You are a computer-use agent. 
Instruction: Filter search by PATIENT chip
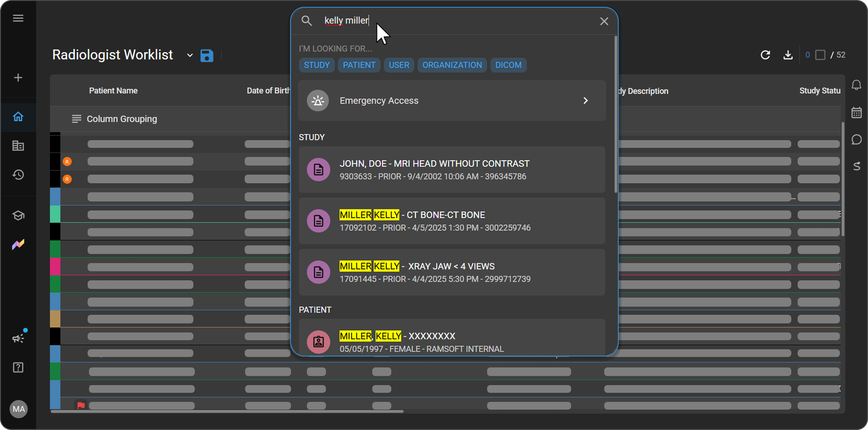[x=359, y=65]
